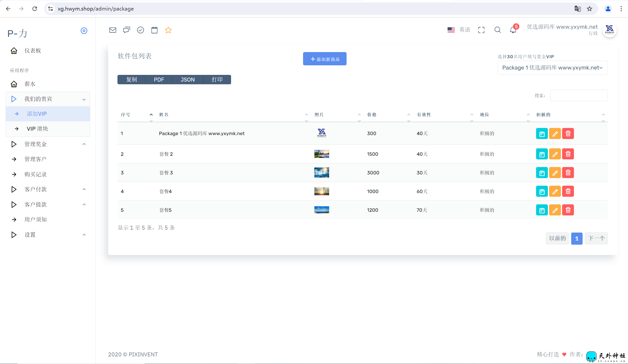Viewport: 628px width, 364px height.
Task: Open 用户须知 in the sidebar
Action: [48, 220]
